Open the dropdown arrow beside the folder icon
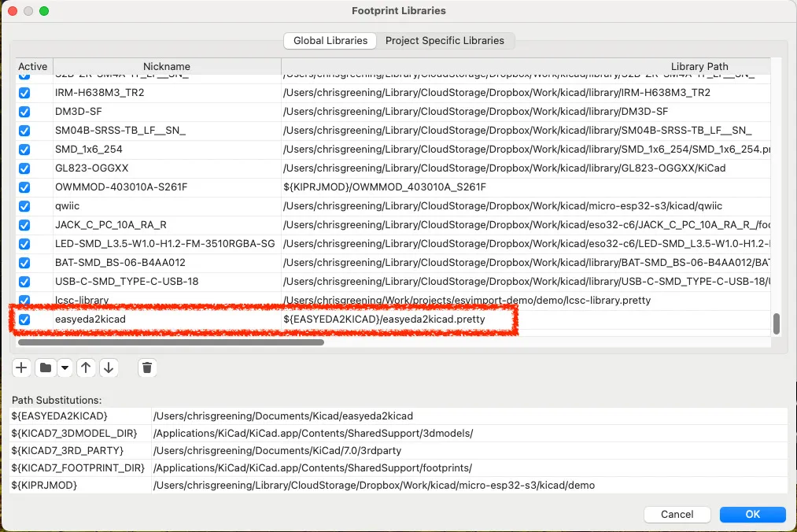This screenshot has height=532, width=797. pyautogui.click(x=66, y=368)
